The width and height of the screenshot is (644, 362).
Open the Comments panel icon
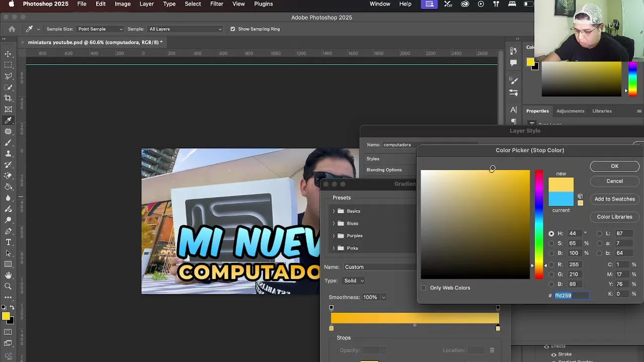[513, 63]
